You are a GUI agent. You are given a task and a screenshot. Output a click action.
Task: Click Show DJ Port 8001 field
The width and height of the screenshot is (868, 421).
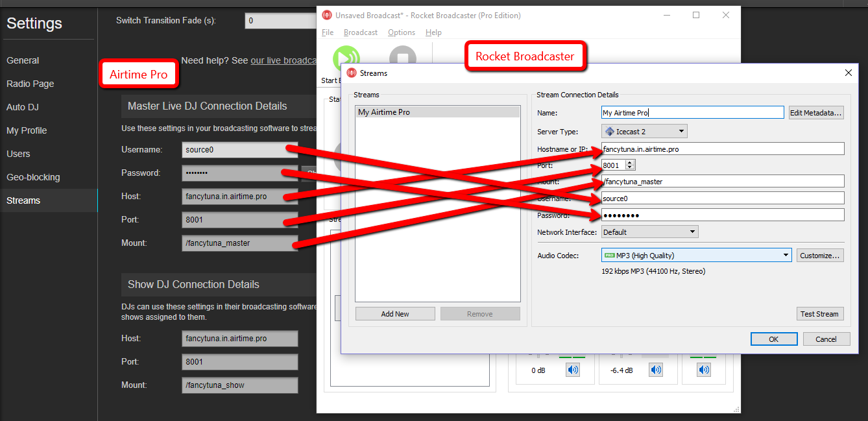(x=239, y=362)
